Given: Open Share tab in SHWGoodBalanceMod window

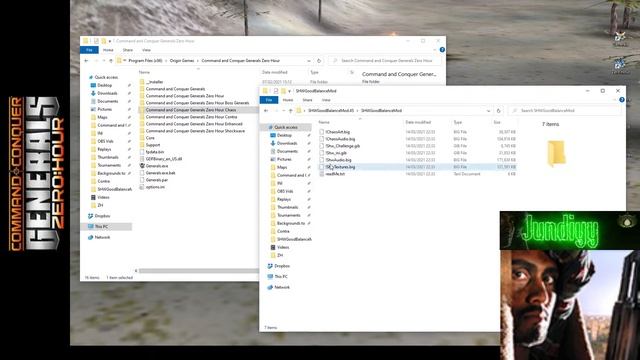Looking at the screenshot, I should pyautogui.click(x=307, y=100).
